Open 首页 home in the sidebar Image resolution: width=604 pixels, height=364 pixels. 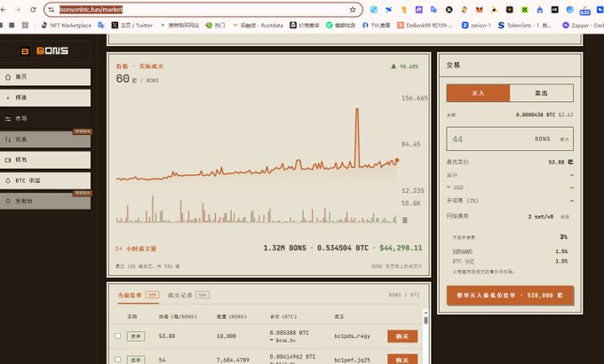click(45, 77)
